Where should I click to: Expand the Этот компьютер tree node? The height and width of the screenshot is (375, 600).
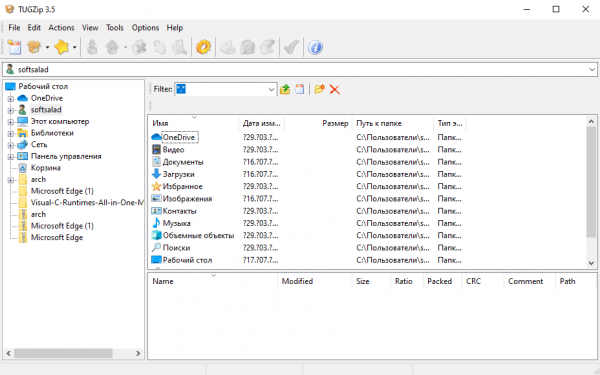point(11,122)
